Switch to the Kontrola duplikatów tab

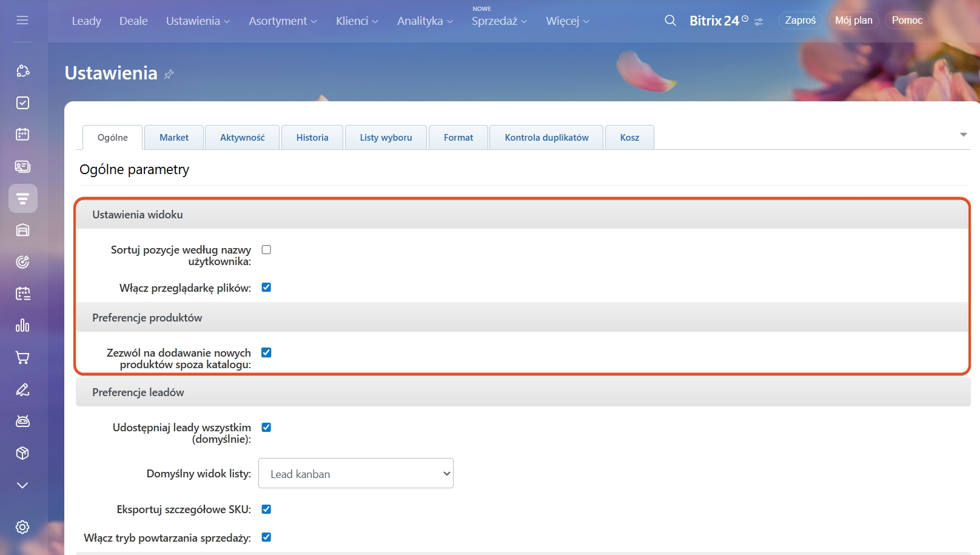point(546,138)
